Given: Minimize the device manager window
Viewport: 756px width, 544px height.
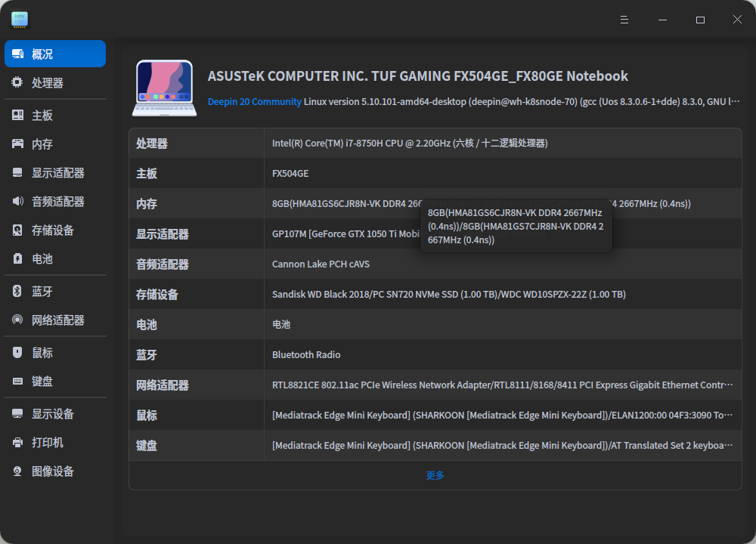Looking at the screenshot, I should tap(662, 20).
